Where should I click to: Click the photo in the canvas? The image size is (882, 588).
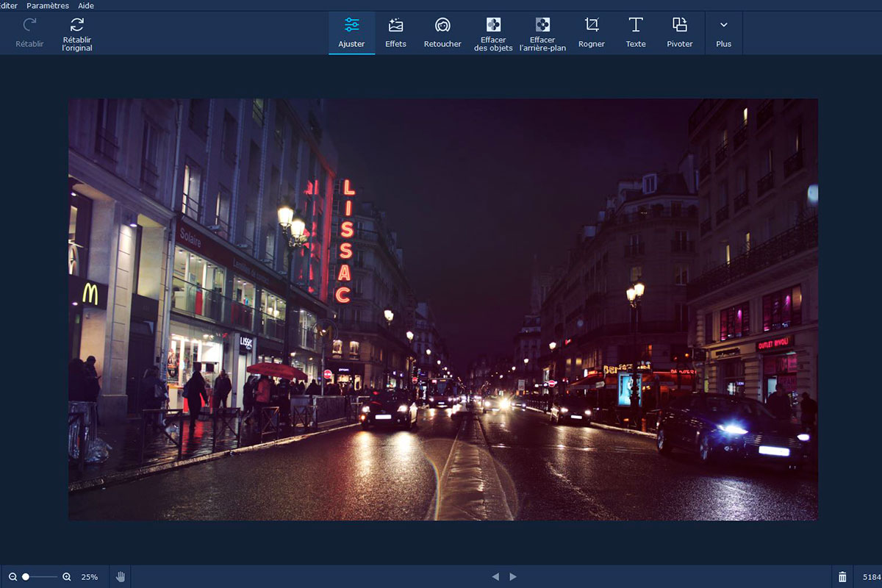[x=442, y=309]
